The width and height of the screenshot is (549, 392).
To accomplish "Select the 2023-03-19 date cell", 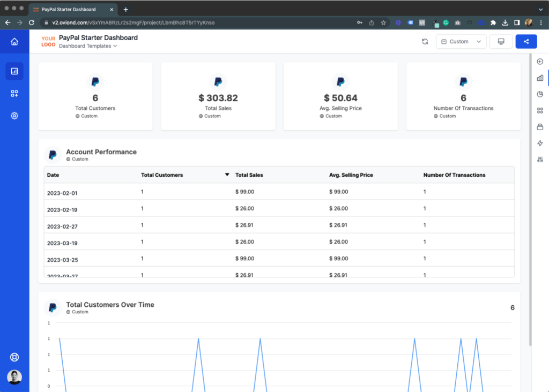I will pyautogui.click(x=62, y=243).
